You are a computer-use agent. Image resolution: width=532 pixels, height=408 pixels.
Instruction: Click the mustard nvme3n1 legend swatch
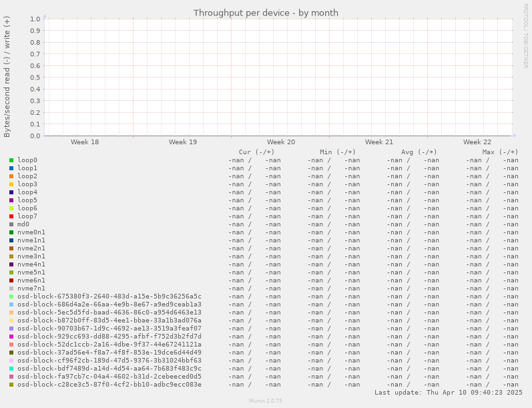11,256
